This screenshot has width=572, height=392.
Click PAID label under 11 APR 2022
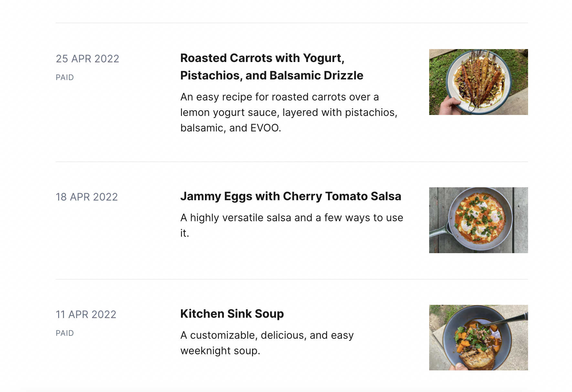tap(65, 333)
